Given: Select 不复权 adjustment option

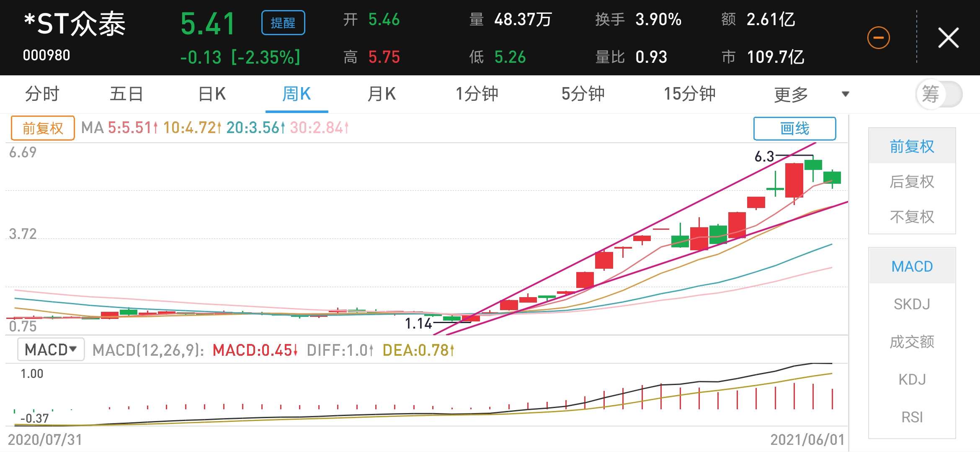Looking at the screenshot, I should [x=912, y=217].
